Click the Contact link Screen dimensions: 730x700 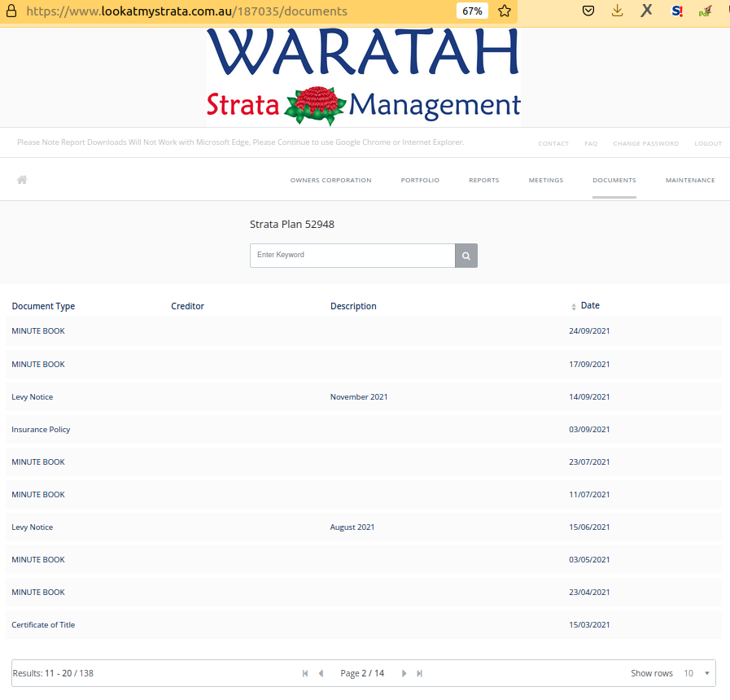tap(553, 143)
